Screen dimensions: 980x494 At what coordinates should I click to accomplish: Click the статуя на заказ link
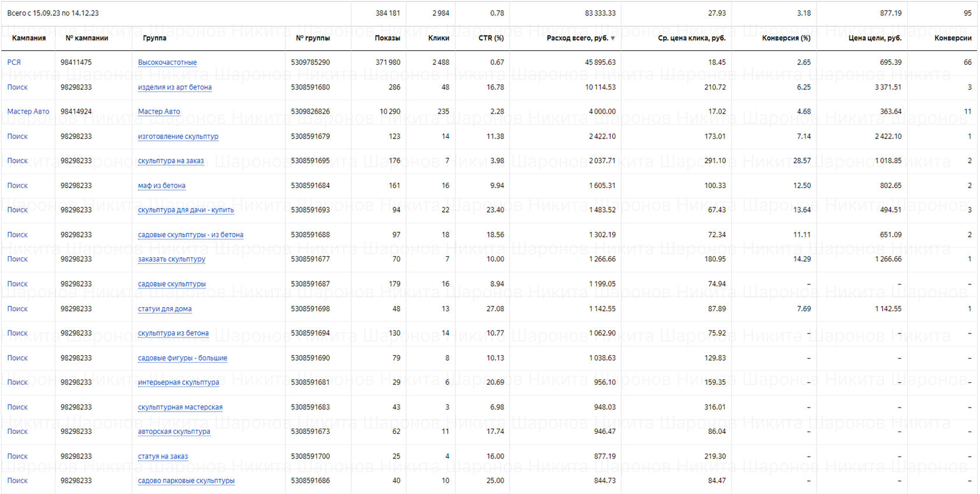click(163, 457)
